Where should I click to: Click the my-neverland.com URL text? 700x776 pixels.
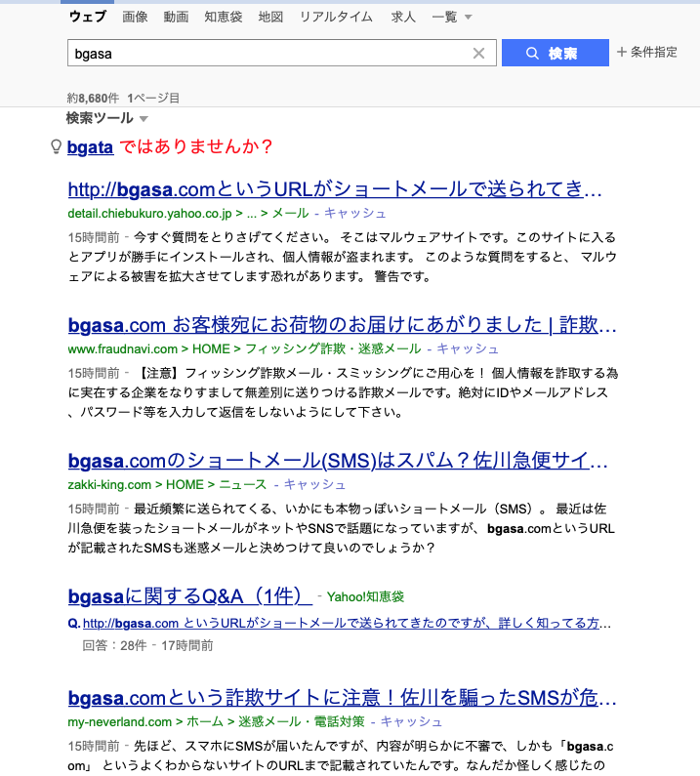(120, 722)
